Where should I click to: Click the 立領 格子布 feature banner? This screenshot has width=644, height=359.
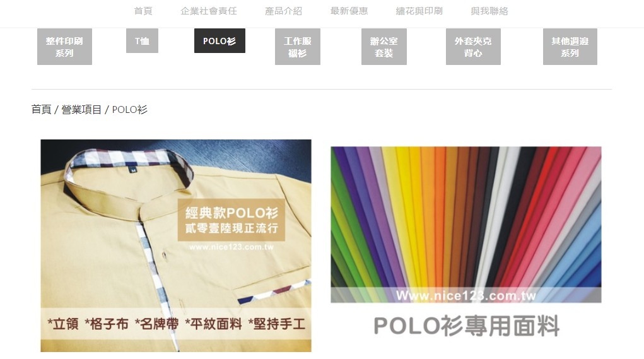tap(176, 324)
